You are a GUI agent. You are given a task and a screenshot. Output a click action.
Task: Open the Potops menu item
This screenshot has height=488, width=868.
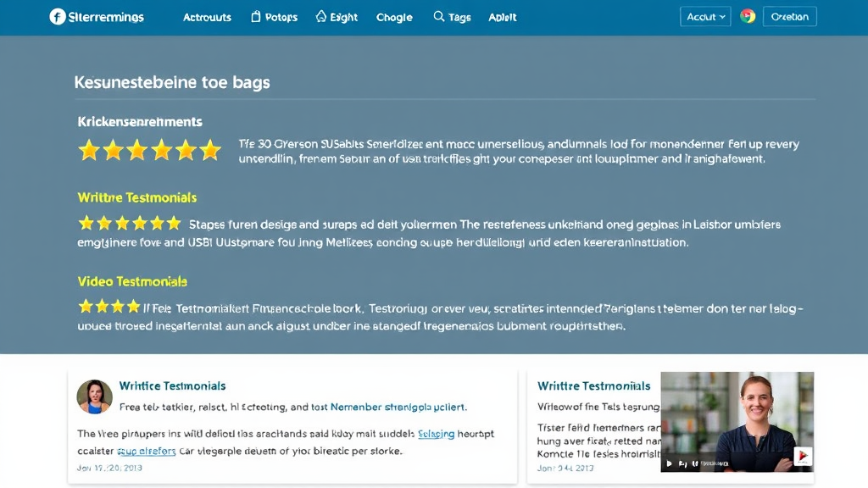(x=281, y=17)
